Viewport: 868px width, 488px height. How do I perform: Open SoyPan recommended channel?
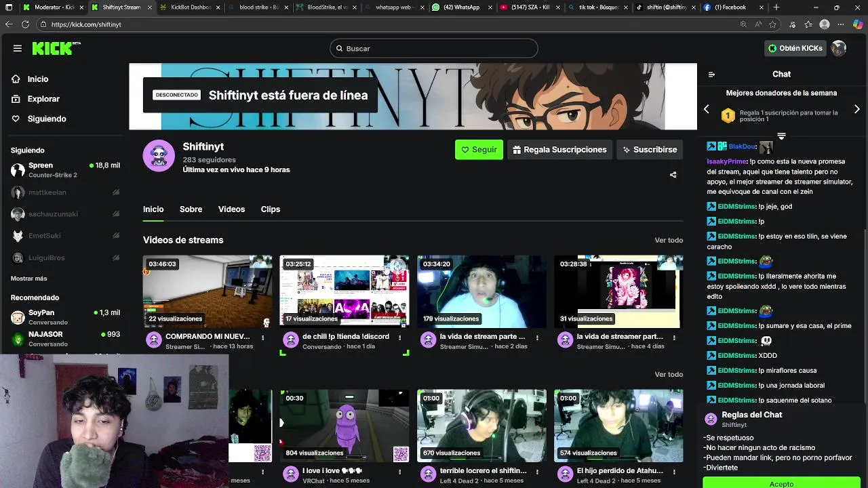[x=65, y=317]
